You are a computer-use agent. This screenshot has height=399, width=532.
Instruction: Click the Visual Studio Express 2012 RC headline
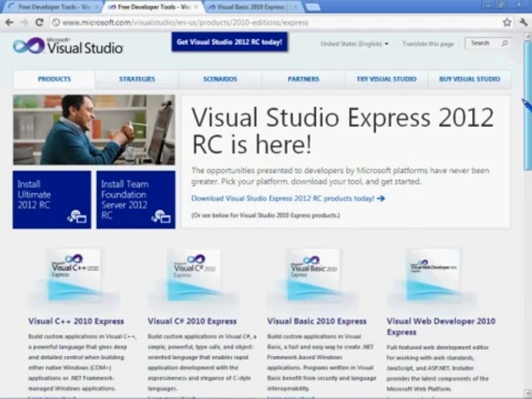(342, 131)
